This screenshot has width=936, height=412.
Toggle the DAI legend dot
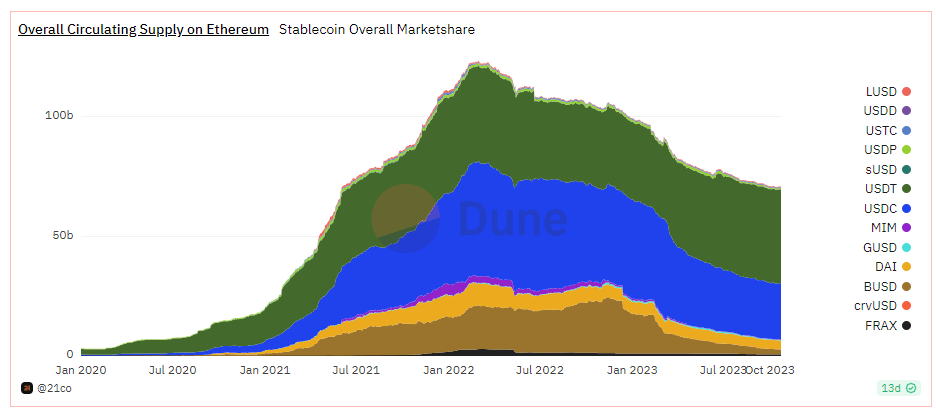(906, 267)
